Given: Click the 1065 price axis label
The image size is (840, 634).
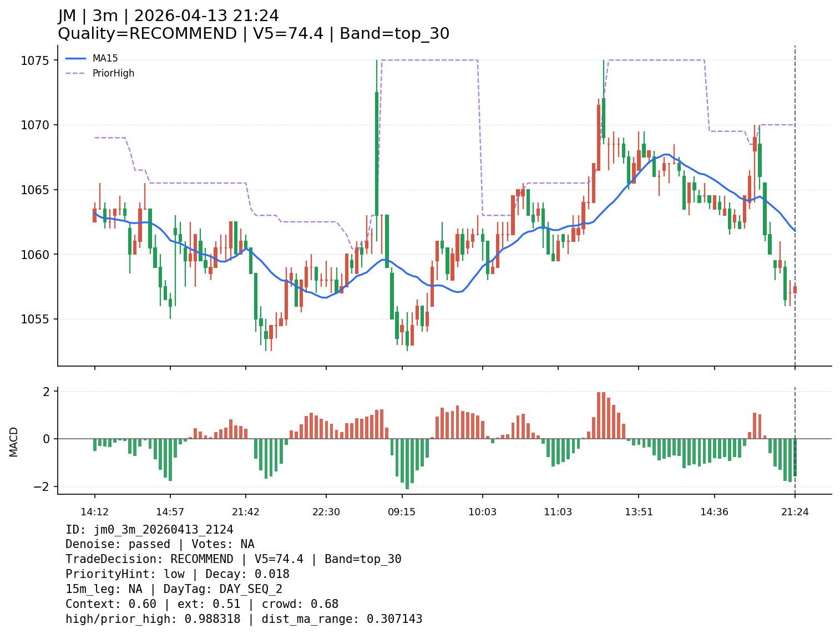Looking at the screenshot, I should coord(34,190).
